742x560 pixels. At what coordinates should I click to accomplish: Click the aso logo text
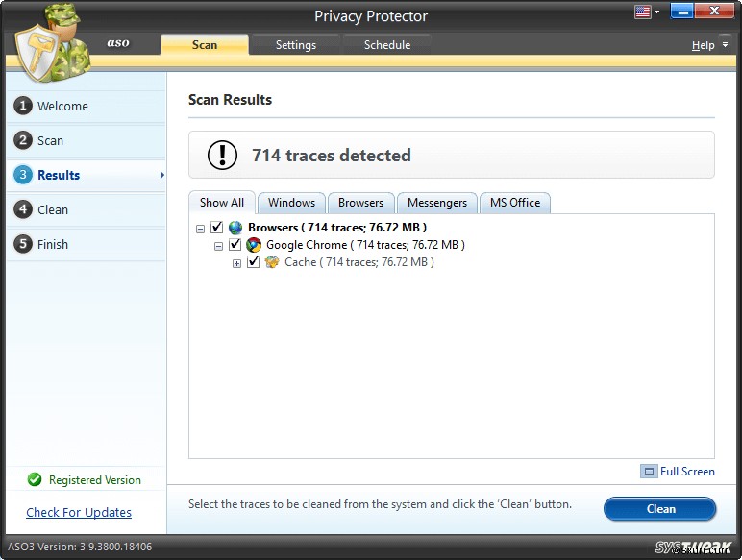[x=118, y=42]
